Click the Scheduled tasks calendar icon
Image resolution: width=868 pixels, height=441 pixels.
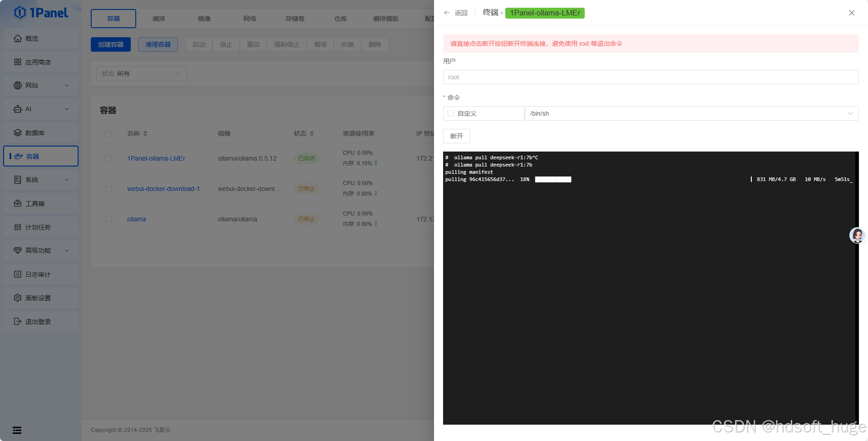(18, 227)
